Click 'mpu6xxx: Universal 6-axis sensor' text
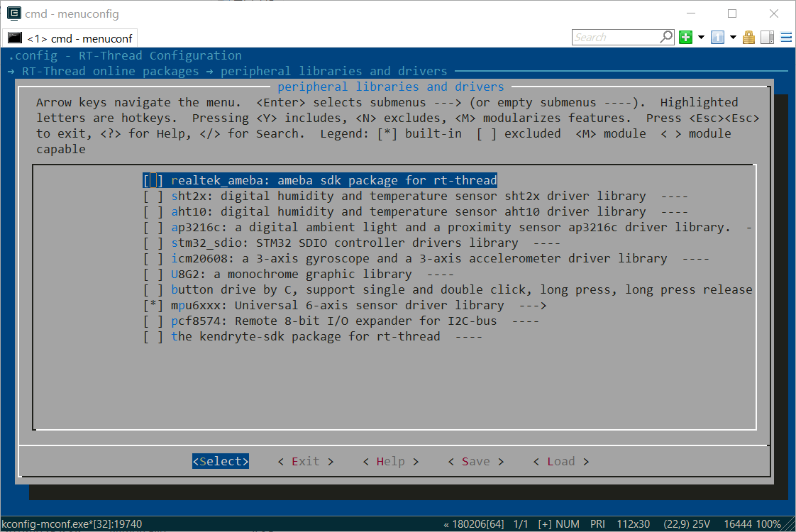The width and height of the screenshot is (796, 532). pyautogui.click(x=338, y=305)
